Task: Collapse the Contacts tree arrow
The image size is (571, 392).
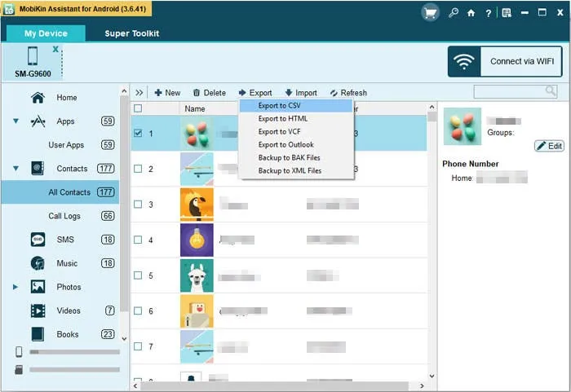Action: click(16, 168)
